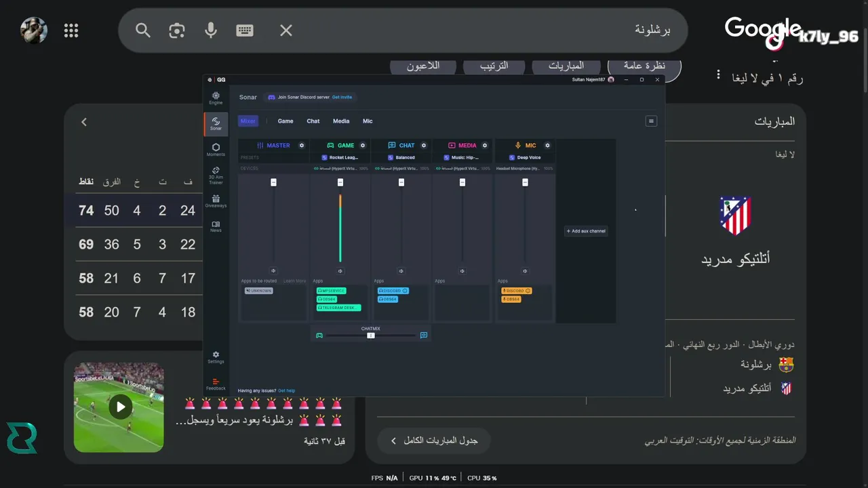
Task: Mute the MEDIA channel
Action: (x=462, y=270)
